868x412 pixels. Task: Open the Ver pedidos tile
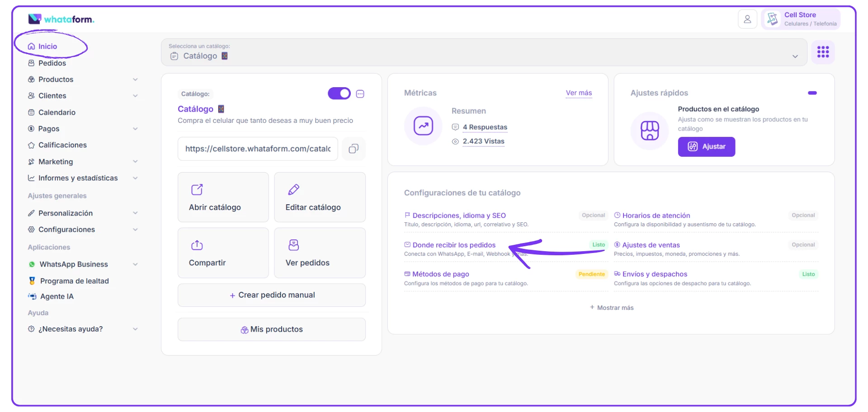tap(320, 253)
